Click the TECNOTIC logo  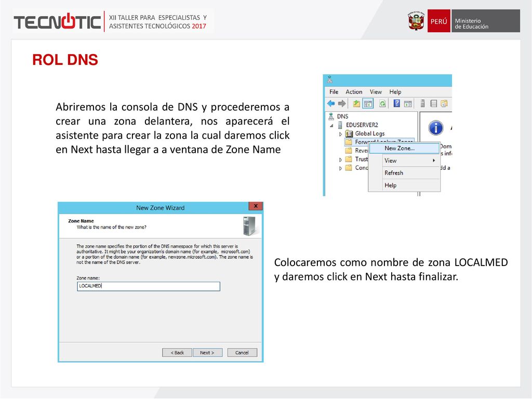(58, 21)
